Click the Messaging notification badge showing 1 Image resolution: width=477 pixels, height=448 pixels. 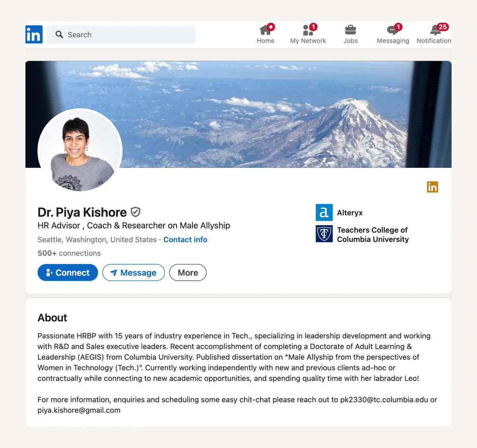397,27
